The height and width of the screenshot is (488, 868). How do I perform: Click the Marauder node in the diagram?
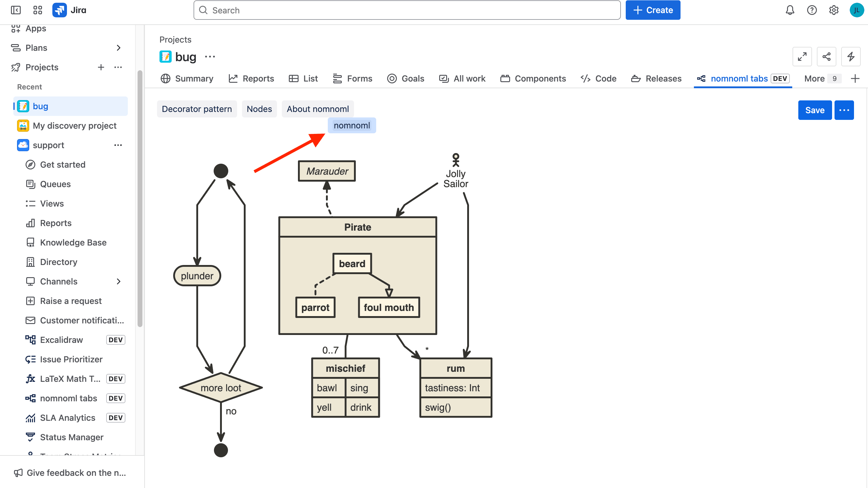tap(327, 171)
